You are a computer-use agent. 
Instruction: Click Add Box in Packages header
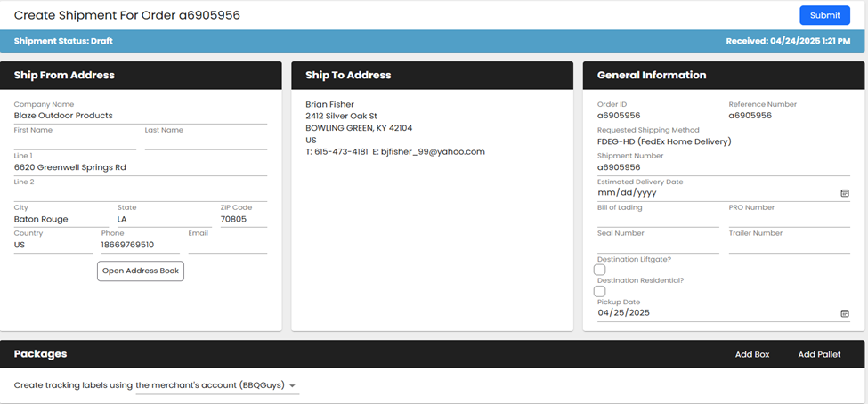(751, 354)
